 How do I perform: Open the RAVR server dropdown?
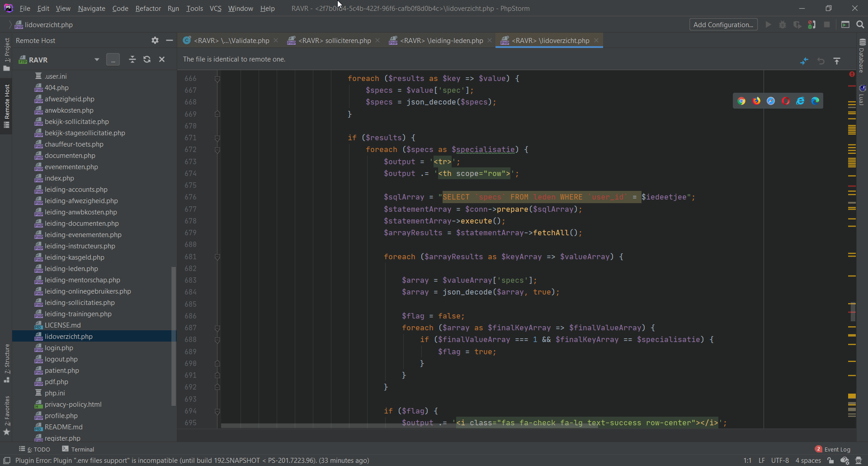[96, 60]
